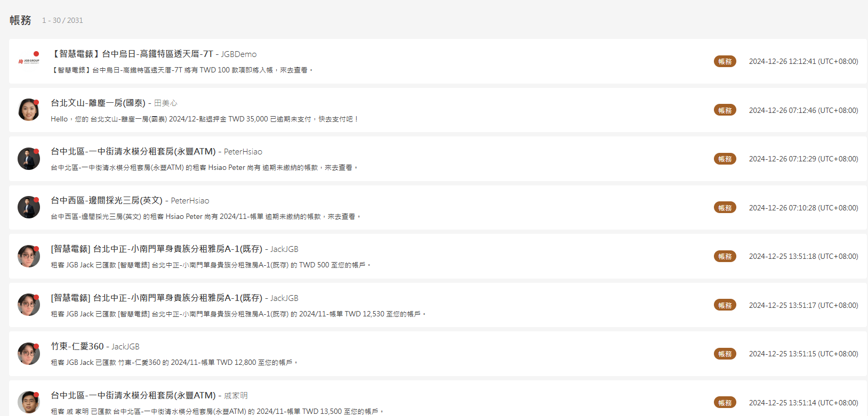This screenshot has height=416, width=868.
Task: Click the message mentioning TWD 12,530
Action: pos(238,314)
